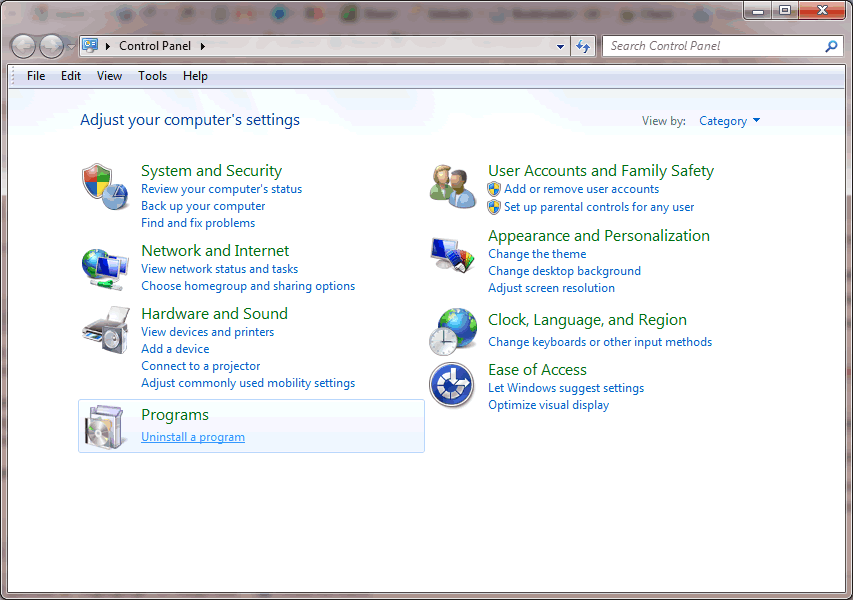This screenshot has width=853, height=600.
Task: Open Programs disc box icon
Action: pos(104,427)
